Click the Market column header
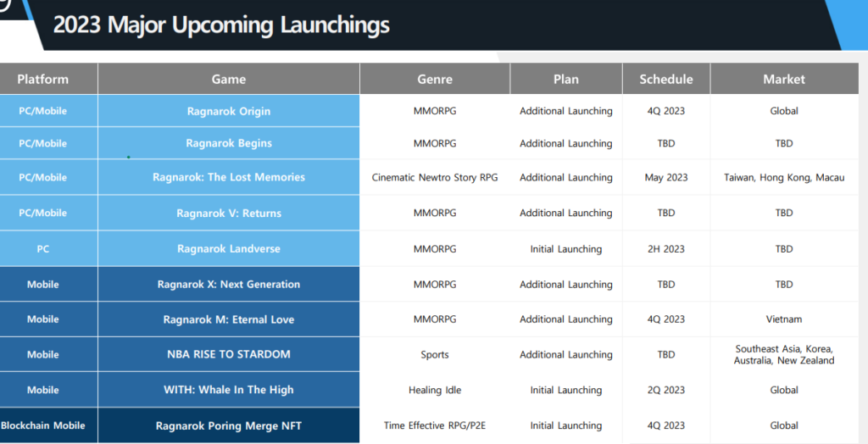Image resolution: width=868 pixels, height=444 pixels. click(x=784, y=79)
